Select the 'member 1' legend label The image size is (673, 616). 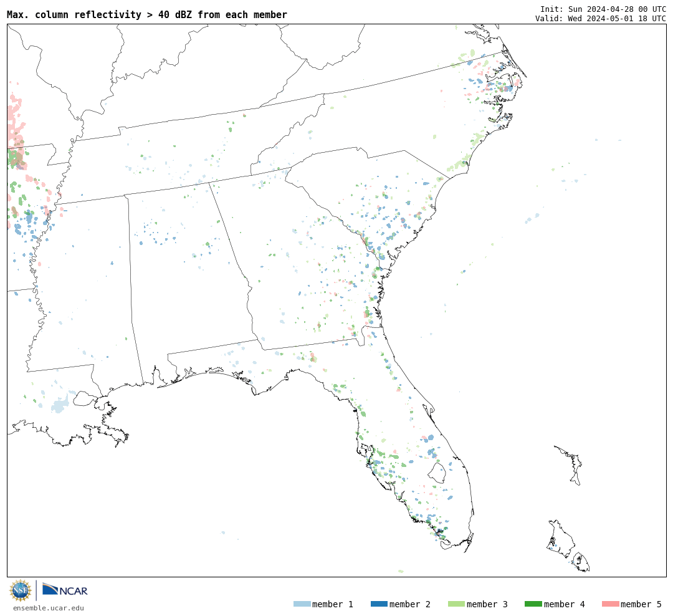(x=333, y=604)
